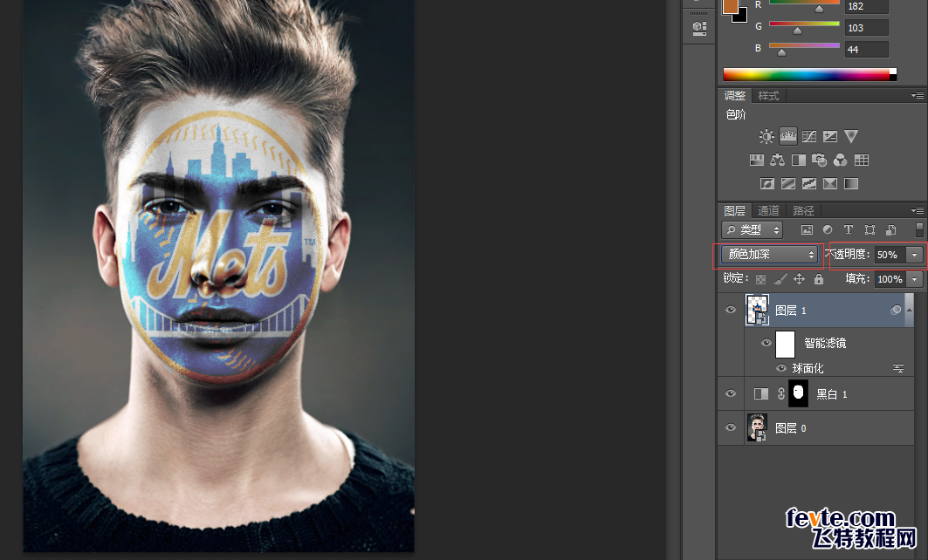Screen dimensions: 928x560
Task: Hide 图层 1 layer visibility
Action: pos(731,310)
